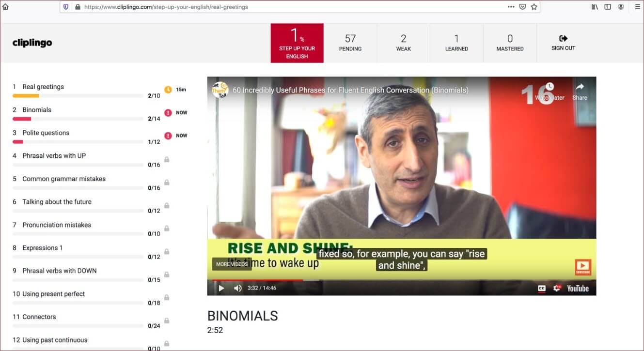Select the Polite questions lesson

pos(46,133)
